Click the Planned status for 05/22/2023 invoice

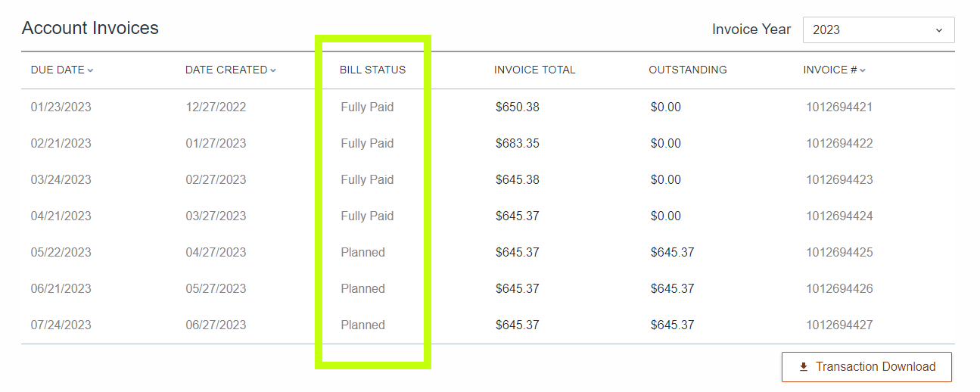362,253
